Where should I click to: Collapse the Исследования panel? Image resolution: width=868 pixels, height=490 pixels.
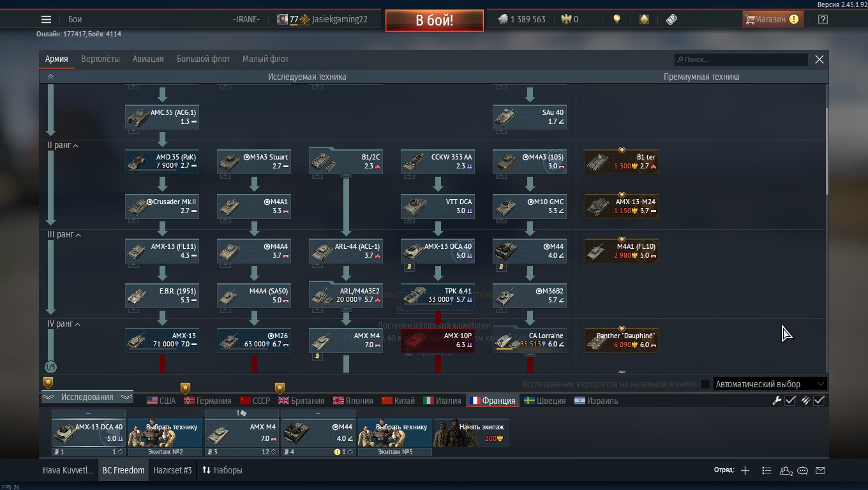click(x=87, y=397)
